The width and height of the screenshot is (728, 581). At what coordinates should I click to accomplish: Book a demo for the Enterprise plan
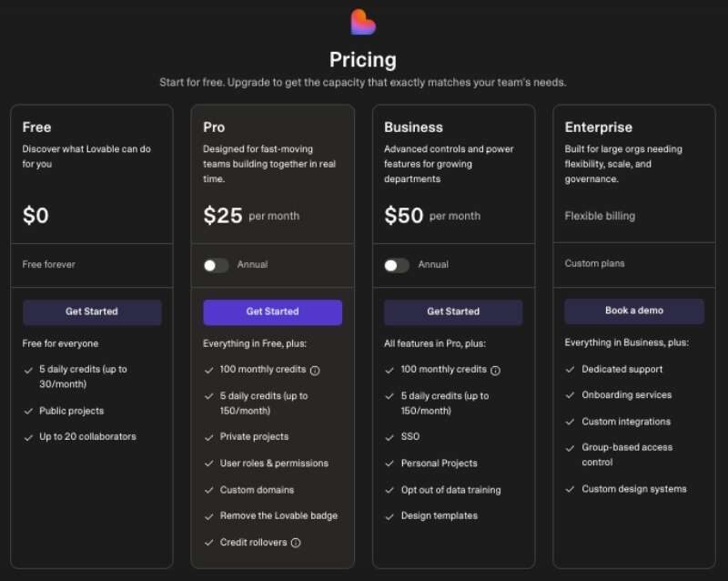634,311
